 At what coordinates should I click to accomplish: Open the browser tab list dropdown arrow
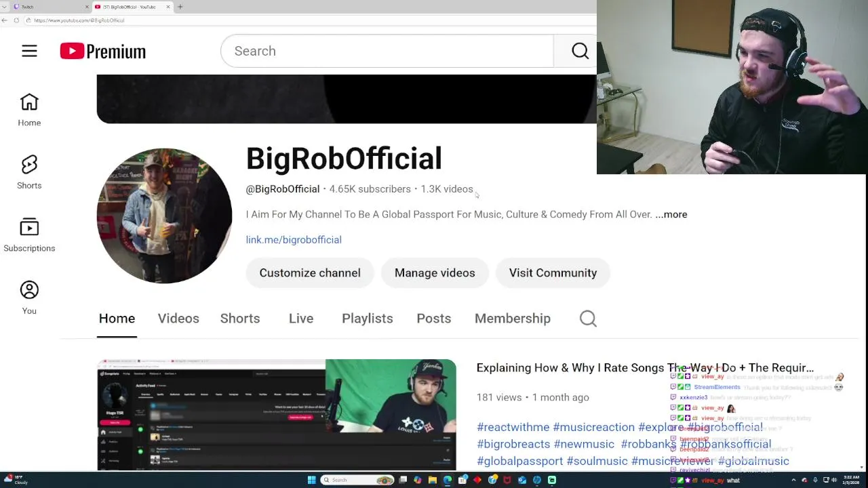pyautogui.click(x=4, y=7)
